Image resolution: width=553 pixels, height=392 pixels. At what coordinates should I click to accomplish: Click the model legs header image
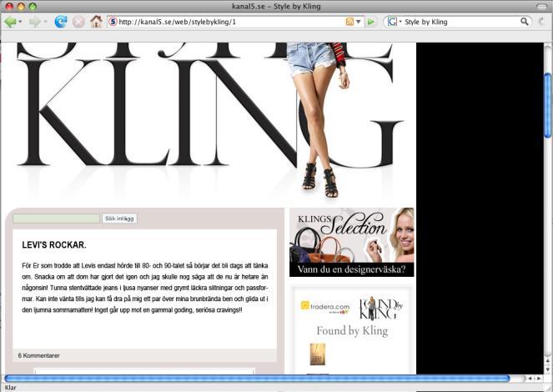tap(318, 120)
